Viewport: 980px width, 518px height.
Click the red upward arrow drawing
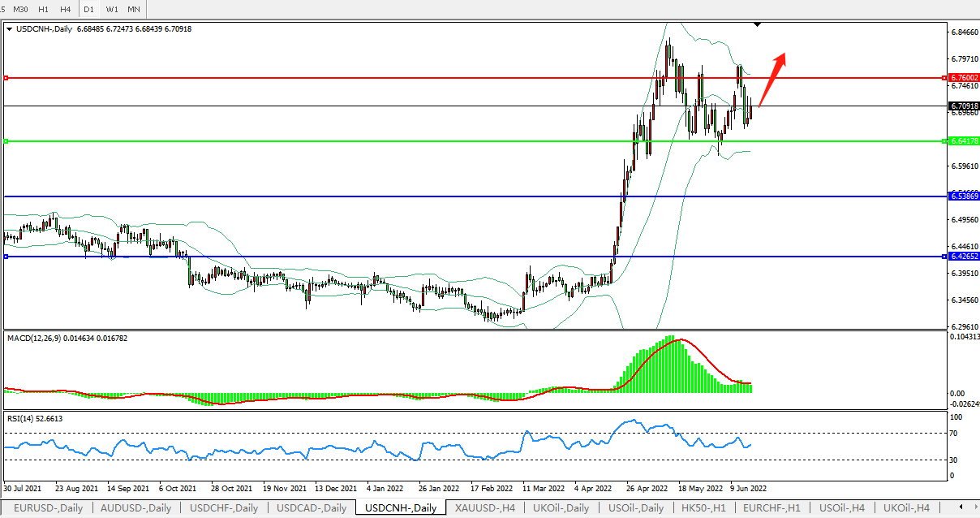(x=772, y=80)
